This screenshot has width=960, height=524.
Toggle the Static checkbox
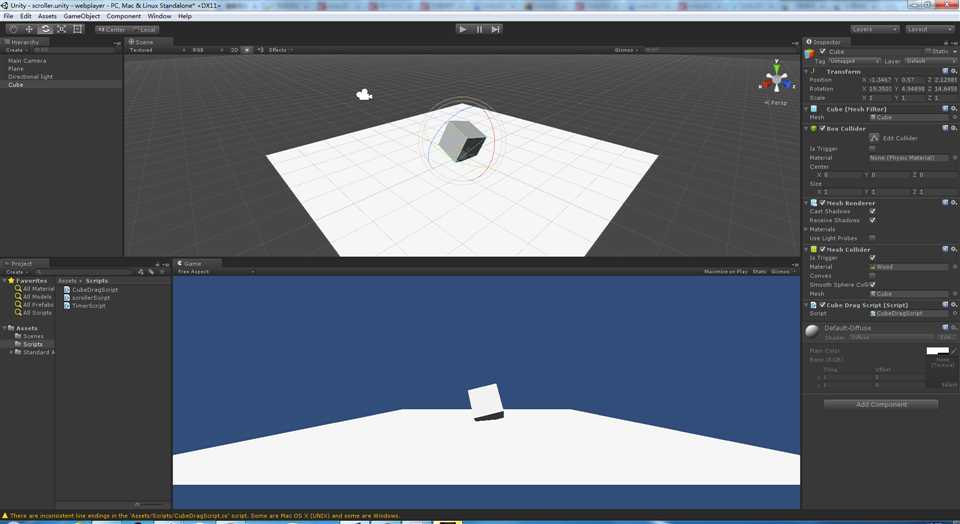(x=928, y=51)
